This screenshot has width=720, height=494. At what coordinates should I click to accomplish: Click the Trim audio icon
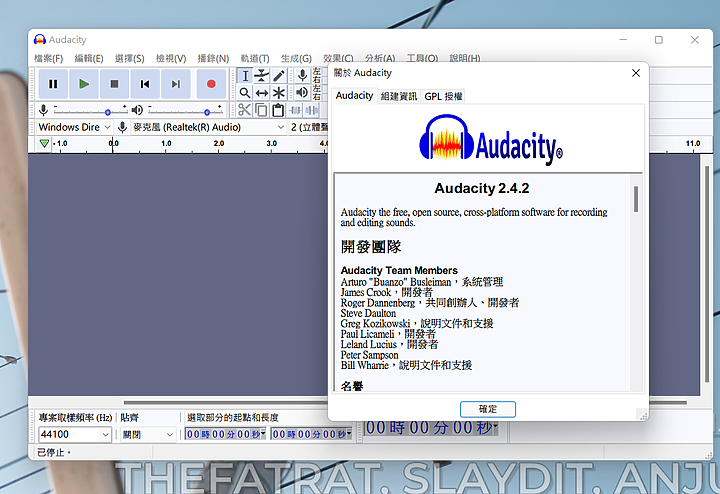tap(295, 110)
